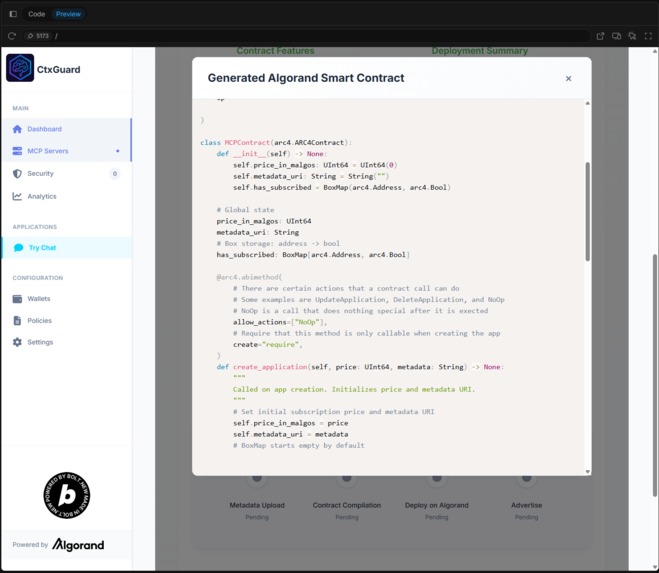The height and width of the screenshot is (573, 659).
Task: Click the page scrollbar on the right edge
Action: 655,375
